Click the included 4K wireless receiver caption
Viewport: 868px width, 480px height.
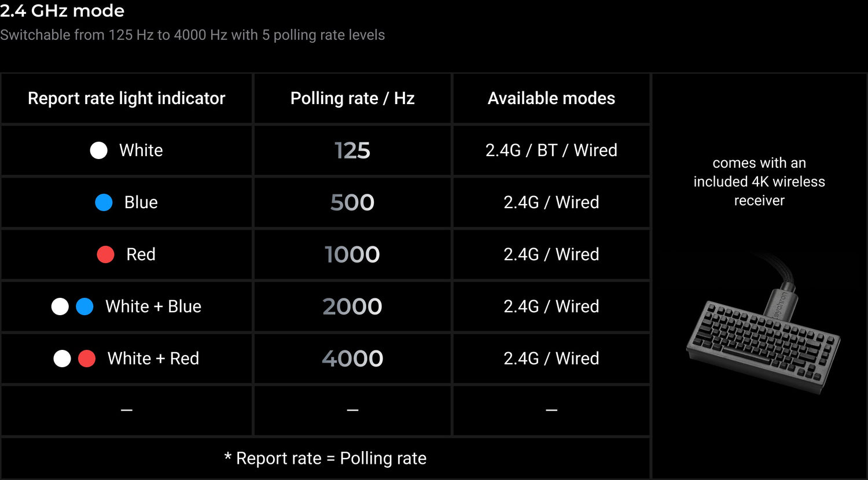point(759,182)
